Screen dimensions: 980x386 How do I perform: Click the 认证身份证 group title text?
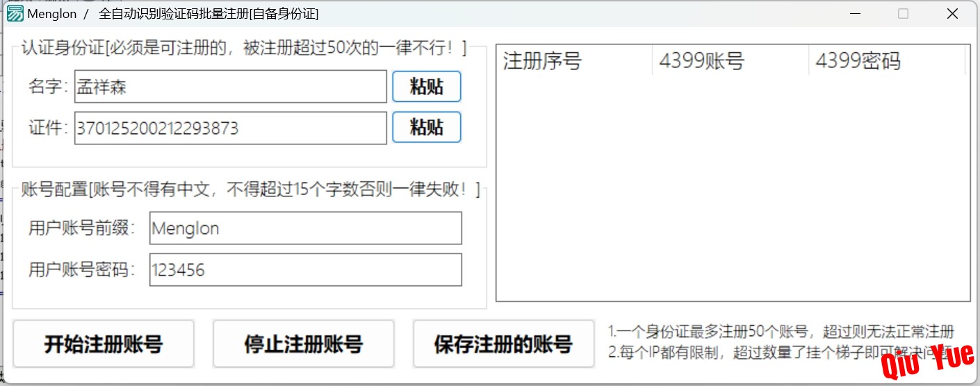(245, 49)
